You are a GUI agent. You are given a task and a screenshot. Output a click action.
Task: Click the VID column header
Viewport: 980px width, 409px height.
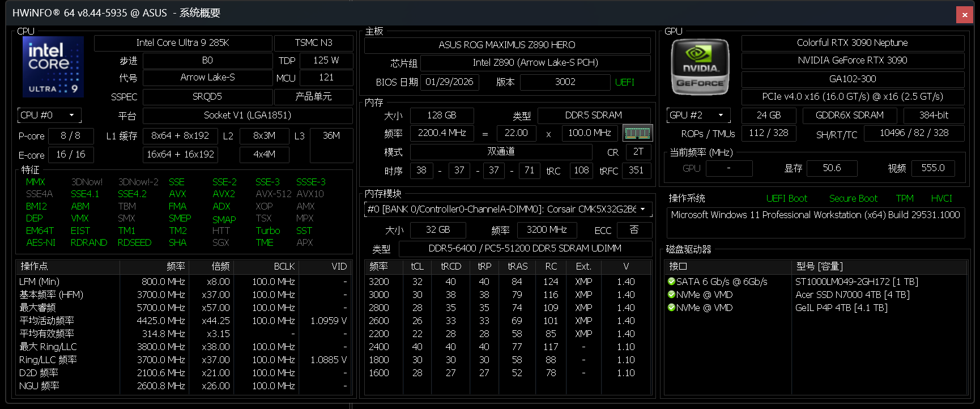(x=324, y=266)
